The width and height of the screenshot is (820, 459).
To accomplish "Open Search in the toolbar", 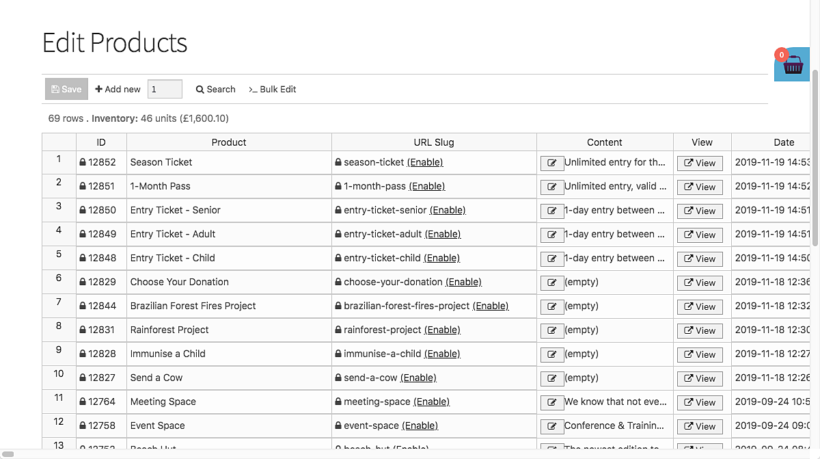I will click(215, 89).
